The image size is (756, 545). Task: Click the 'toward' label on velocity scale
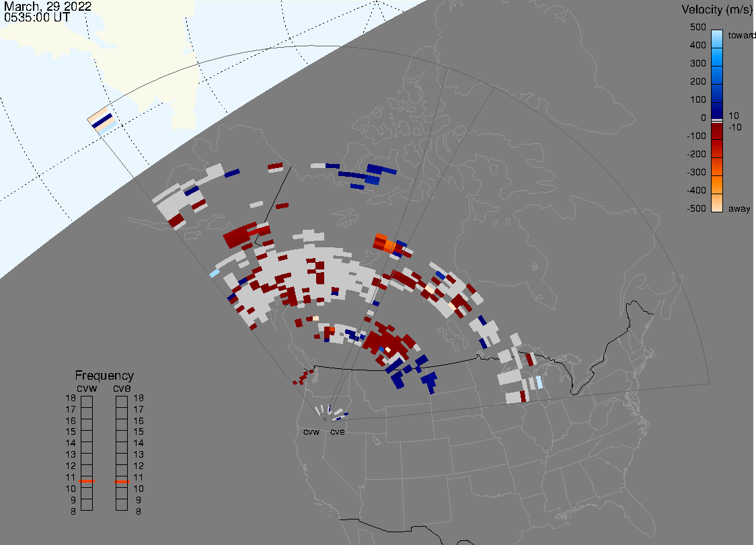pos(741,35)
